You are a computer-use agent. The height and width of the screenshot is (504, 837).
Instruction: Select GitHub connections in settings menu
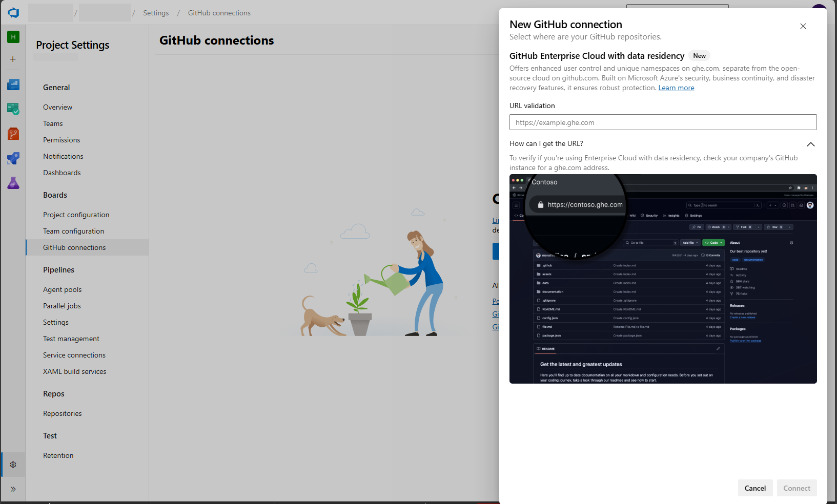[x=87, y=247]
